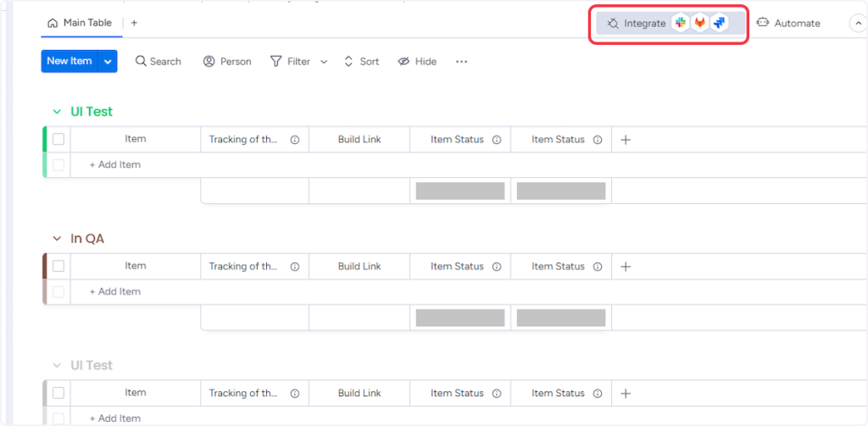
Task: Click the Jira integration icon
Action: [720, 24]
